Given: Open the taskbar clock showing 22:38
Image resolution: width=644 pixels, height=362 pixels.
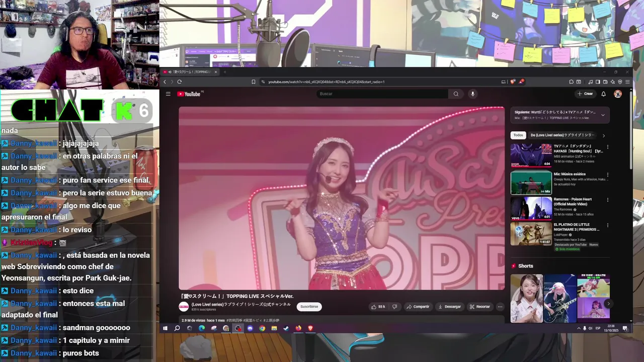Looking at the screenshot, I should [610, 328].
